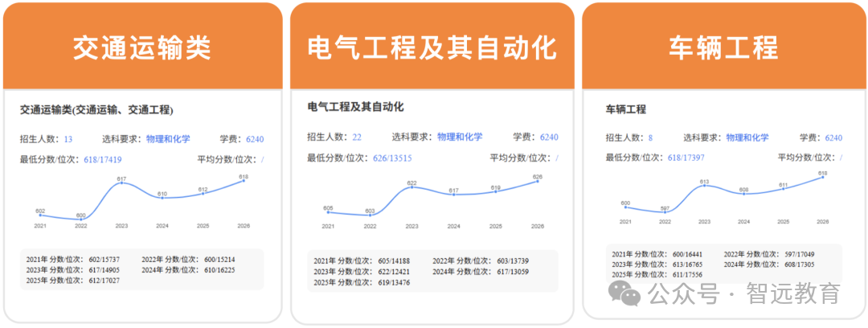Click the 608 data point on 车辆工程 chart
Viewport: 868px width, 328px height.
(x=744, y=194)
